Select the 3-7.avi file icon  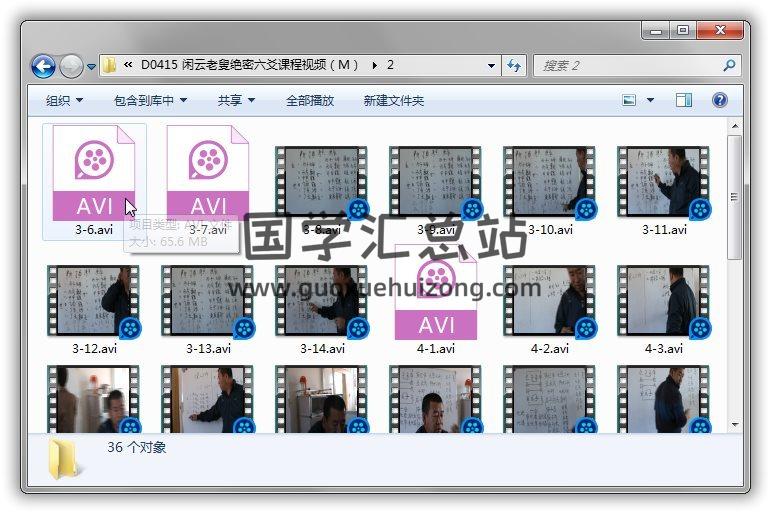207,172
